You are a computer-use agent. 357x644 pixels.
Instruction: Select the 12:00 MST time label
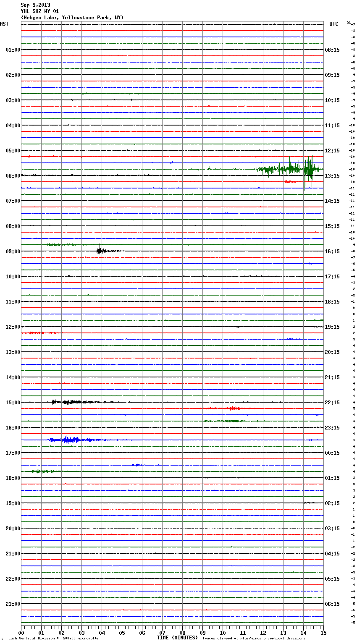tap(13, 327)
